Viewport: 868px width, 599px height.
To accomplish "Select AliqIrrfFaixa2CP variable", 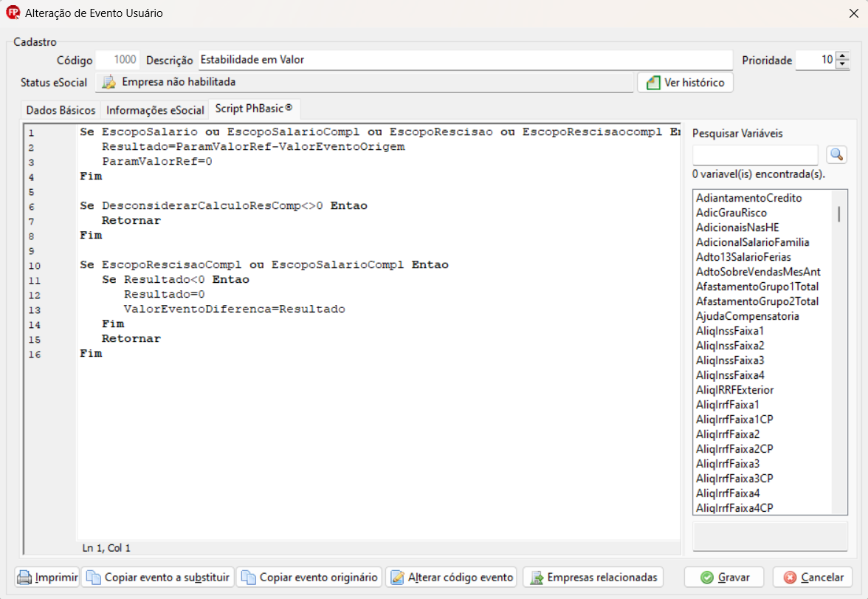I will 734,449.
